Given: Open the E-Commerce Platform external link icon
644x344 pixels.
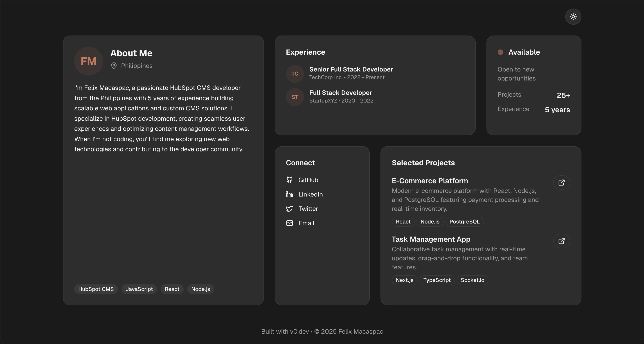Looking at the screenshot, I should click(561, 183).
